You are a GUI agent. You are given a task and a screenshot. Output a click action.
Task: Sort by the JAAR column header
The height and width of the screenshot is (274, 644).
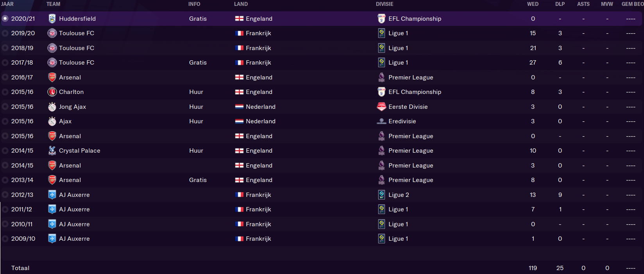(7, 4)
